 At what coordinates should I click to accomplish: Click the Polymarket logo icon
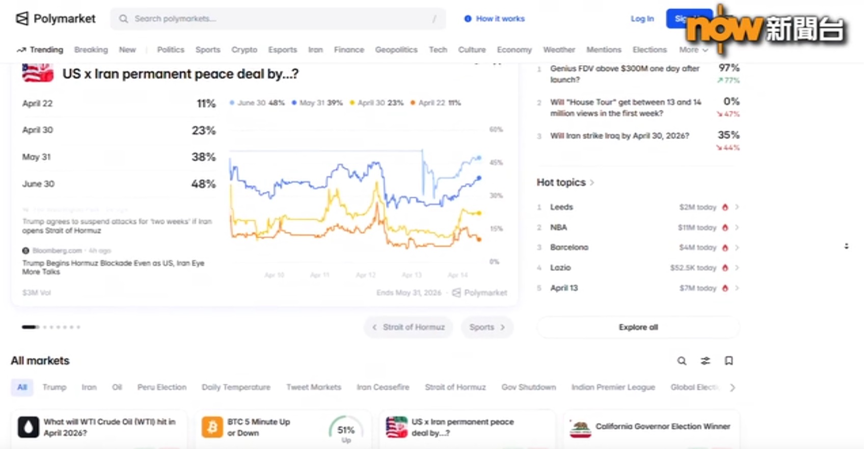[x=22, y=19]
